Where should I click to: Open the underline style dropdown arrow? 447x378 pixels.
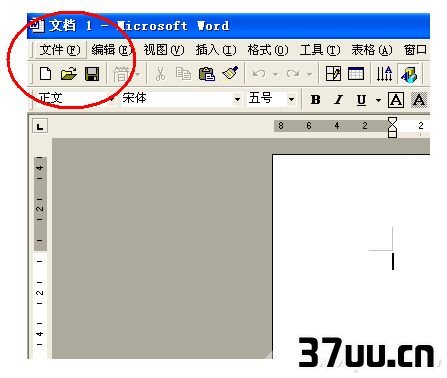click(x=378, y=100)
